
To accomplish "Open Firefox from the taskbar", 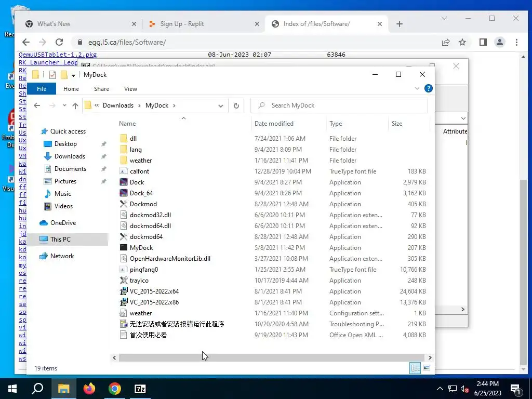I will (89, 389).
